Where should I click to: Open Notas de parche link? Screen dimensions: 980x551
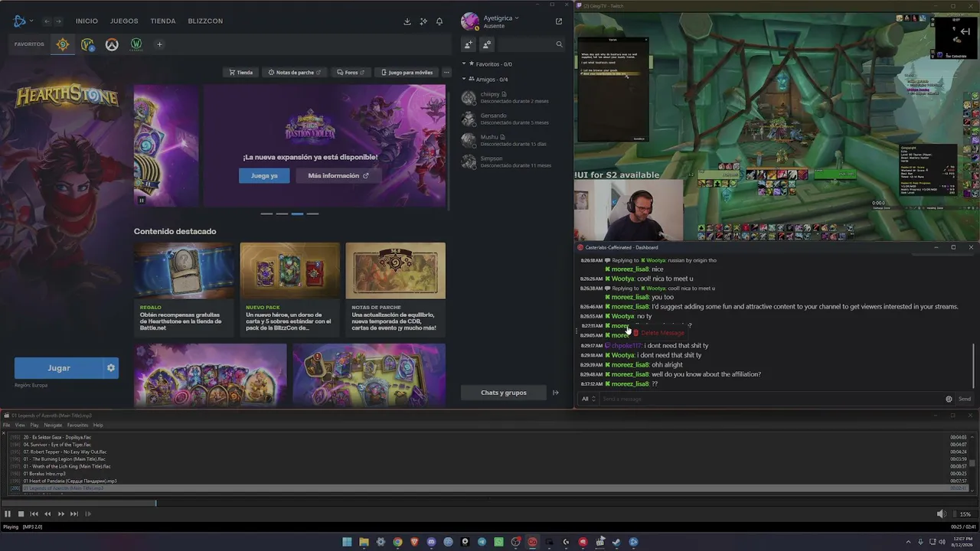click(295, 73)
